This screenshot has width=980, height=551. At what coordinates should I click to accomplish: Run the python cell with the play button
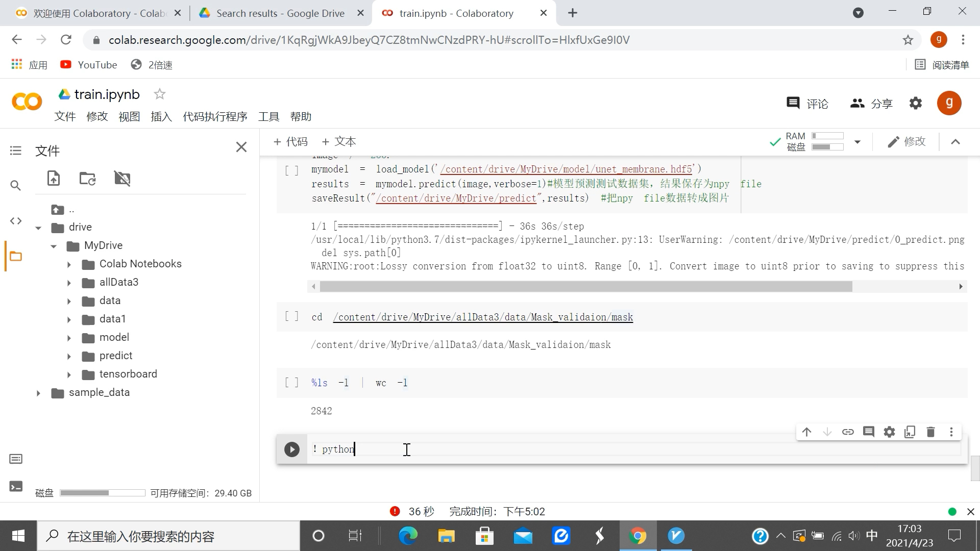click(291, 449)
